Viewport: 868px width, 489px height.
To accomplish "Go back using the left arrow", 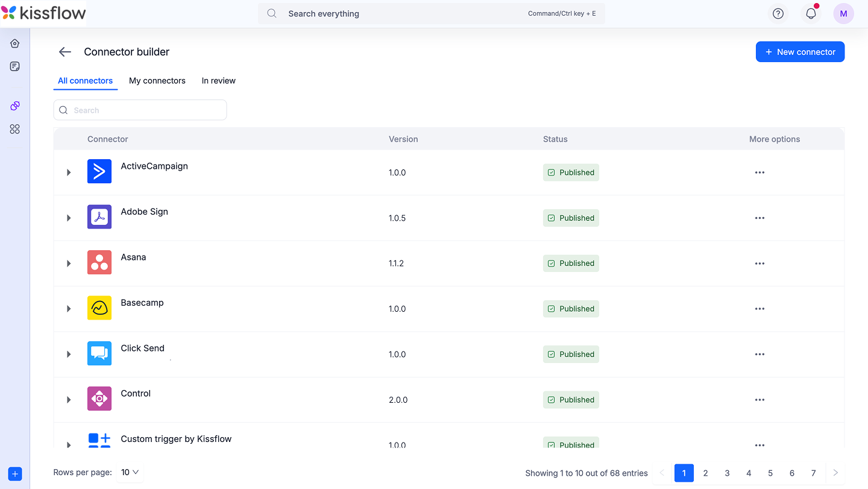I will tap(65, 52).
